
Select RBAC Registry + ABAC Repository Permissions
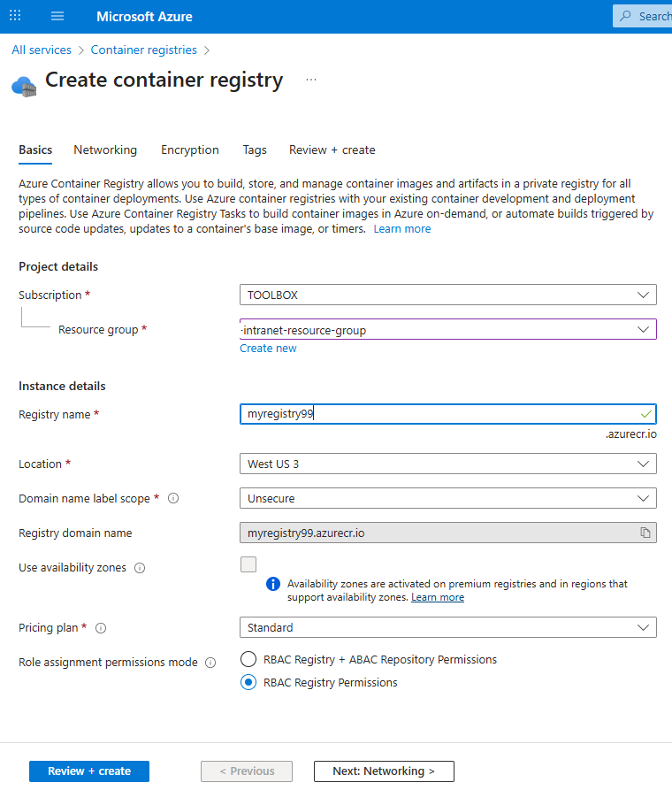point(248,659)
